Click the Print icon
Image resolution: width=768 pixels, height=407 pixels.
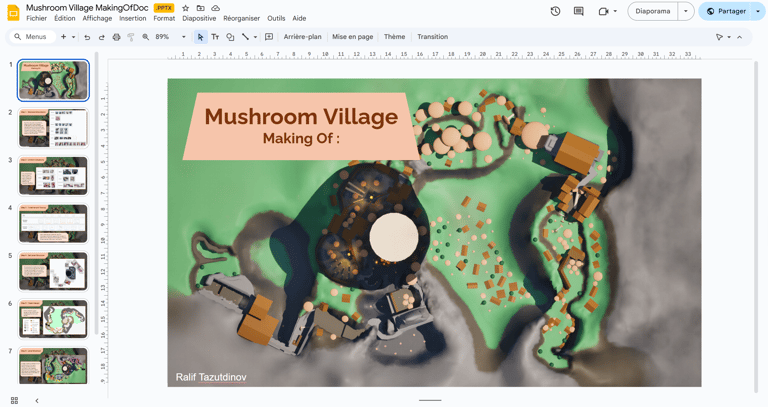(116, 37)
